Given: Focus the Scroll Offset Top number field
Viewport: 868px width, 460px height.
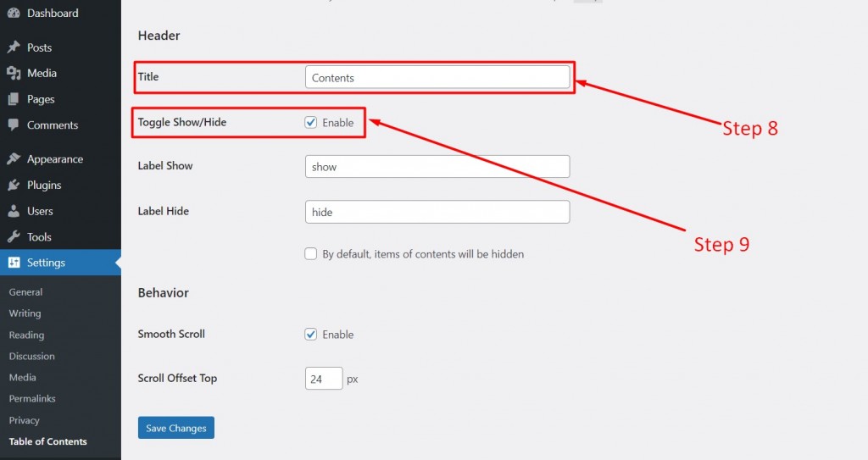Looking at the screenshot, I should [x=324, y=379].
